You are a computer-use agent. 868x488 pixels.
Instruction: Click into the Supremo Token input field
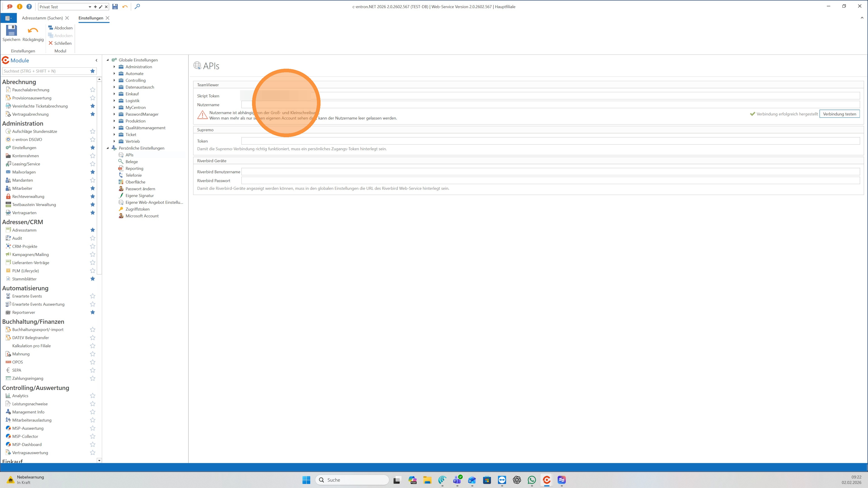(550, 141)
